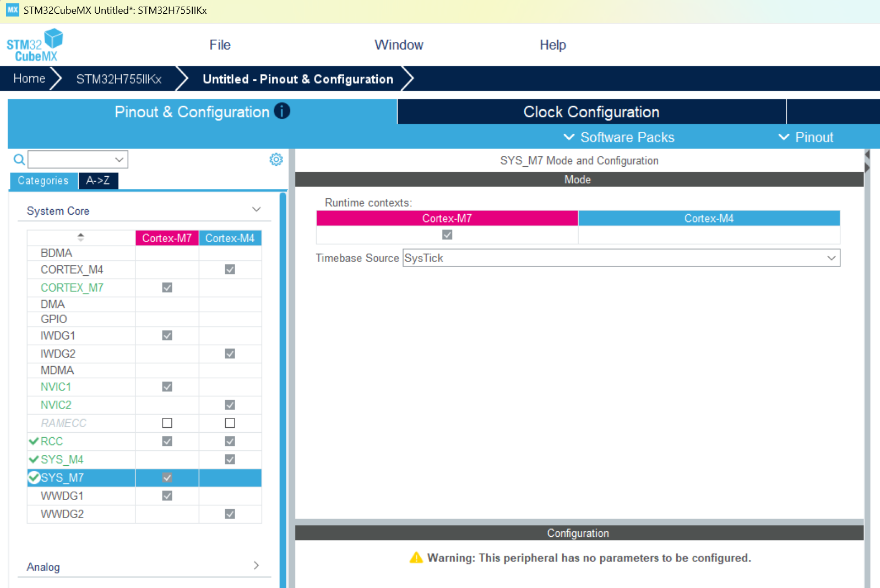Toggle the IWDG2 Cortex-M4 checkbox

[x=230, y=353]
